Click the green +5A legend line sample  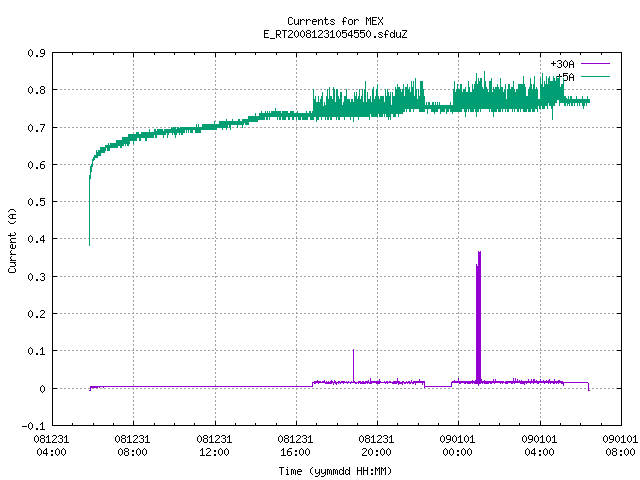[x=595, y=76]
